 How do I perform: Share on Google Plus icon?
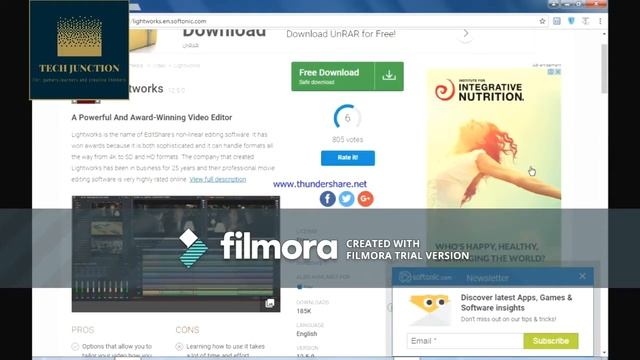point(365,199)
